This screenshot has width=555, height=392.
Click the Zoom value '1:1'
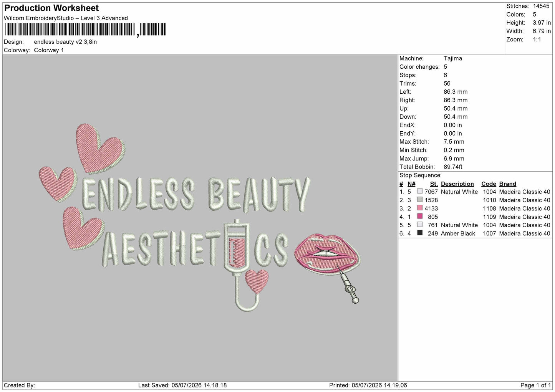537,40
